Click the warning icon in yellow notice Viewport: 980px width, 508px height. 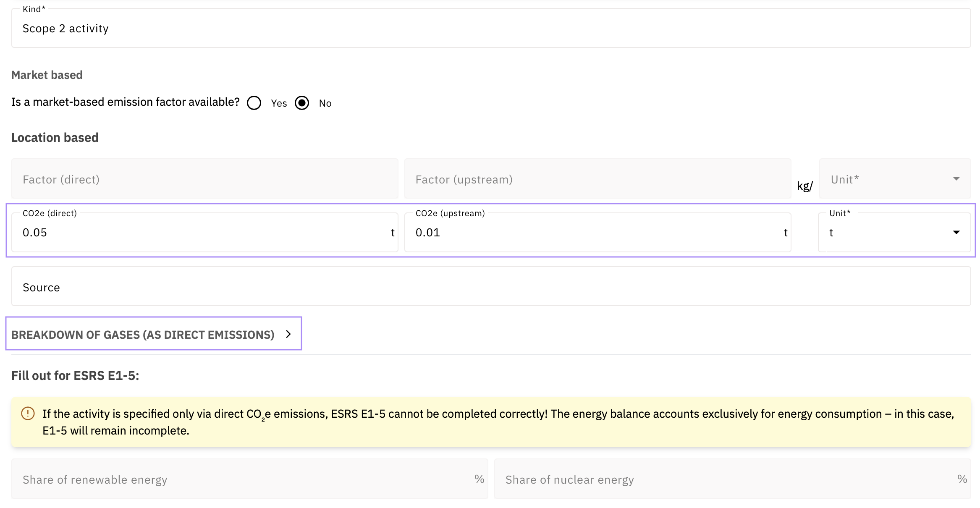point(28,414)
